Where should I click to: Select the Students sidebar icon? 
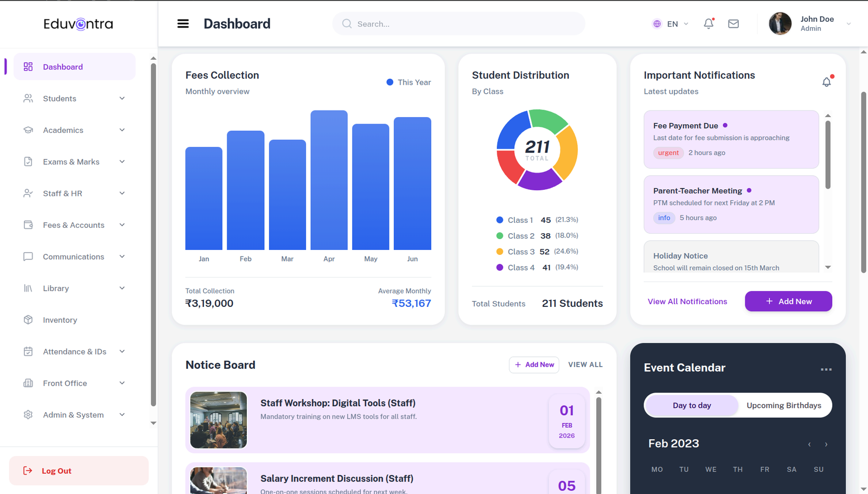(28, 98)
